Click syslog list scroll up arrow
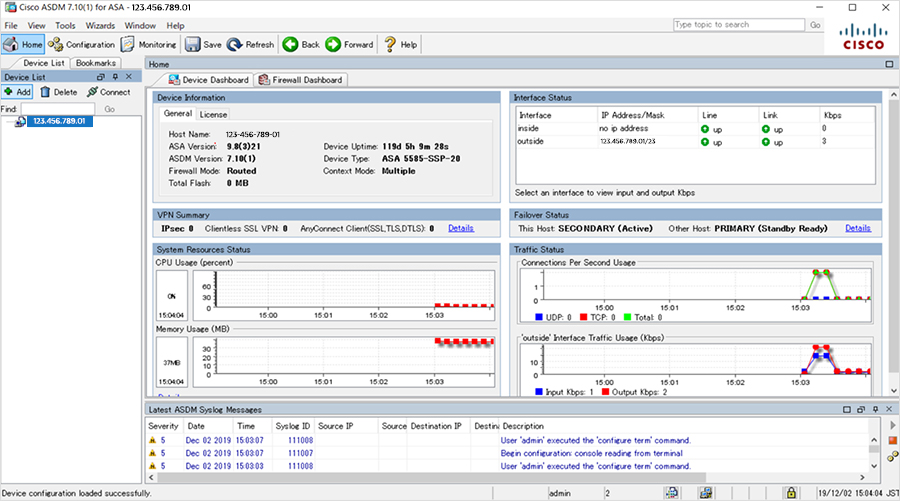The height and width of the screenshot is (501, 900). point(874,440)
